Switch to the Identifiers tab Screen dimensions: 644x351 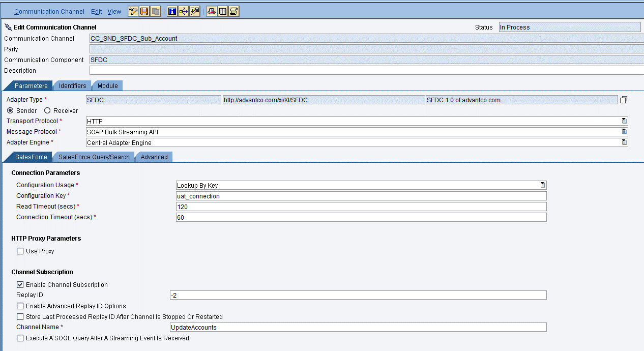coord(72,85)
